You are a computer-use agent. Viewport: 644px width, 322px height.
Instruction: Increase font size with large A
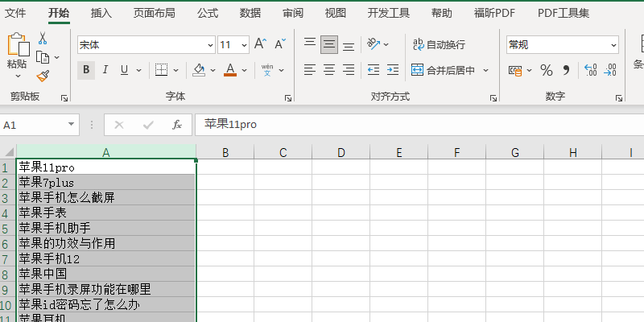pos(260,44)
